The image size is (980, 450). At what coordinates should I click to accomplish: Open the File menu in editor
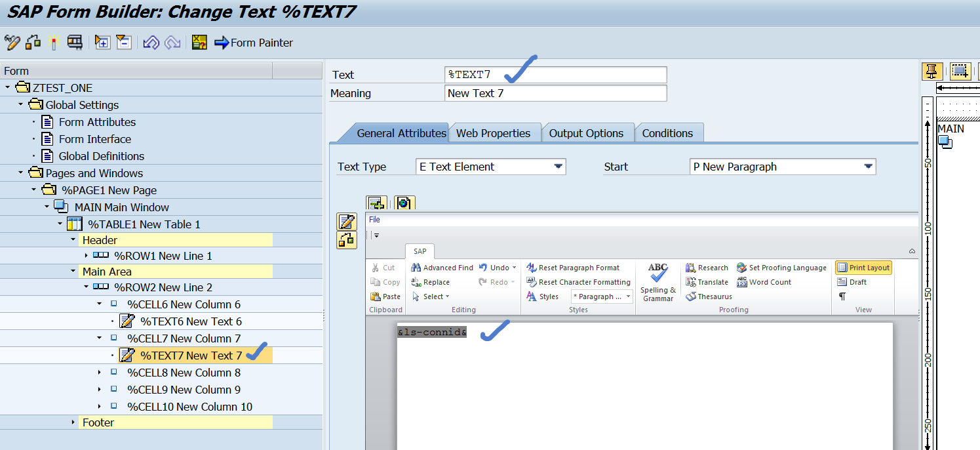(x=374, y=220)
